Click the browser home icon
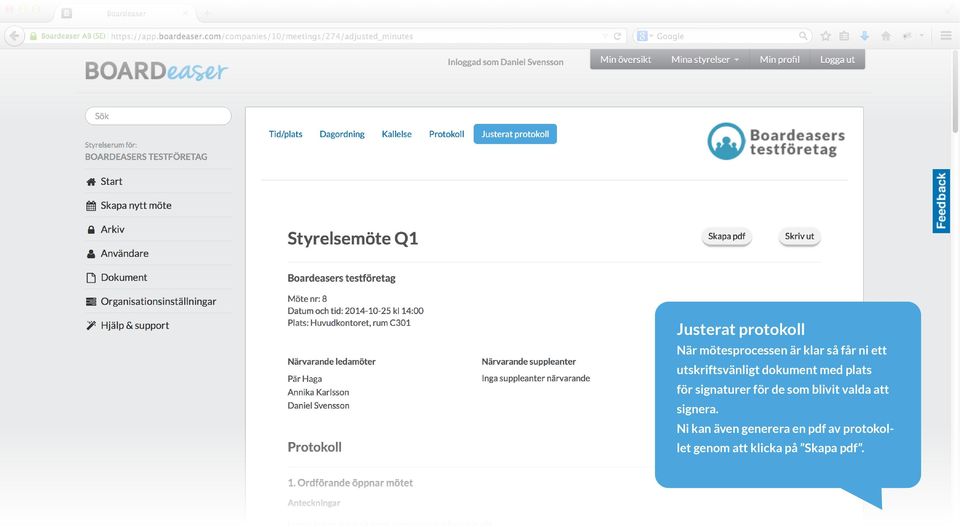The height and width of the screenshot is (527, 960). pos(885,36)
